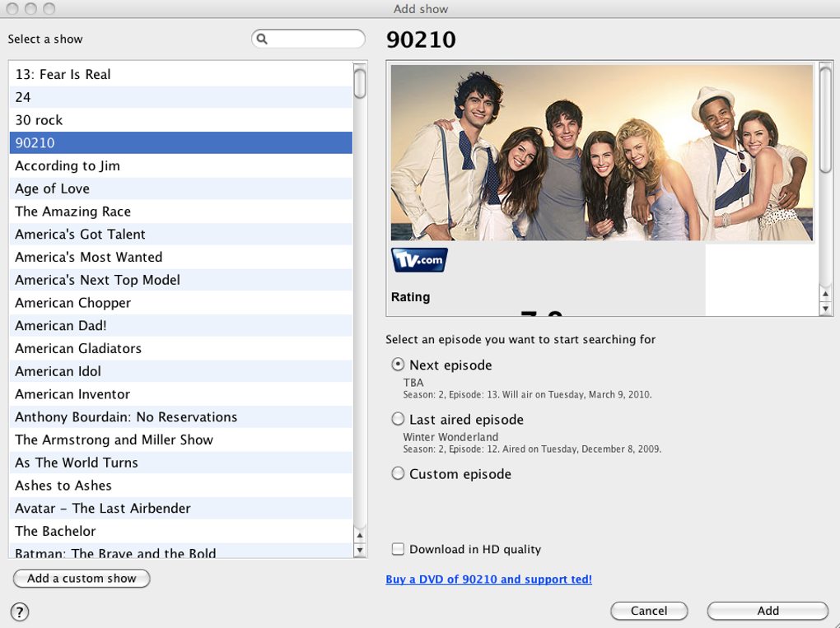Image resolution: width=840 pixels, height=628 pixels.
Task: Confirm with the Add button
Action: (768, 611)
